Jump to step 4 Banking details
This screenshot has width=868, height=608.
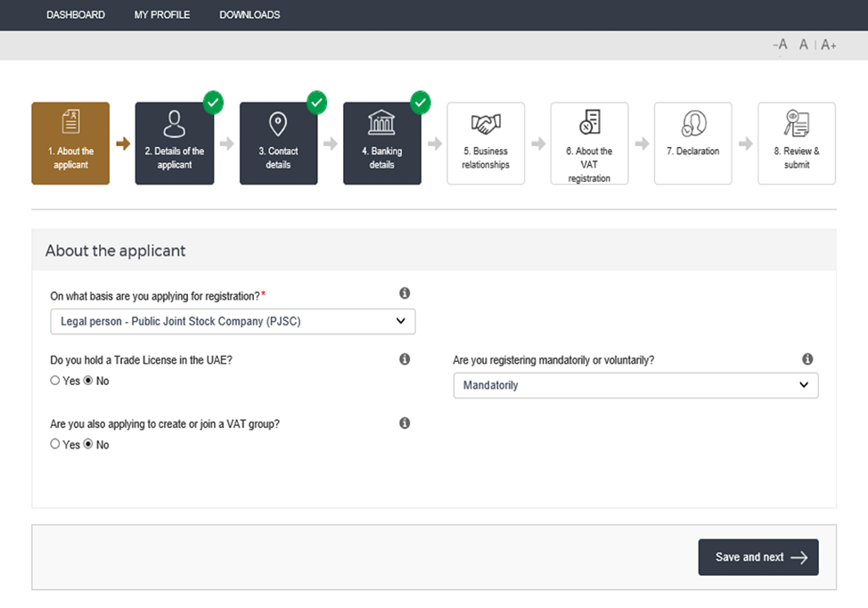(381, 144)
